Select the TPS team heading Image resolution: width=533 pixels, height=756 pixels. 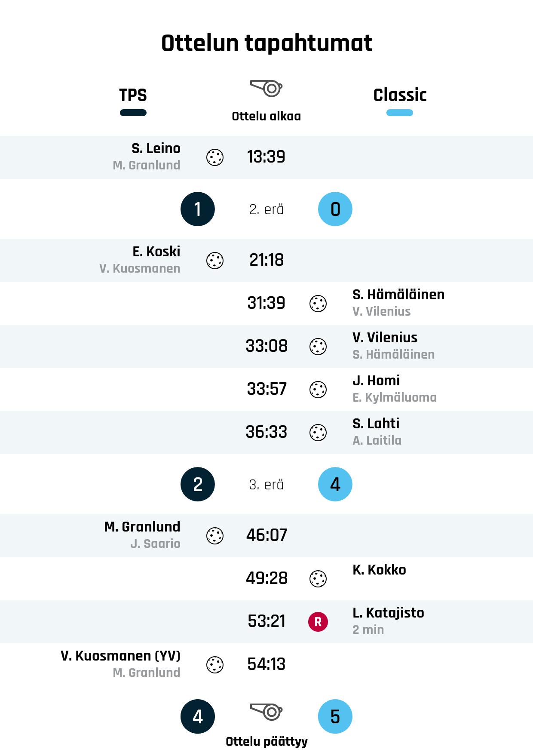pos(133,95)
